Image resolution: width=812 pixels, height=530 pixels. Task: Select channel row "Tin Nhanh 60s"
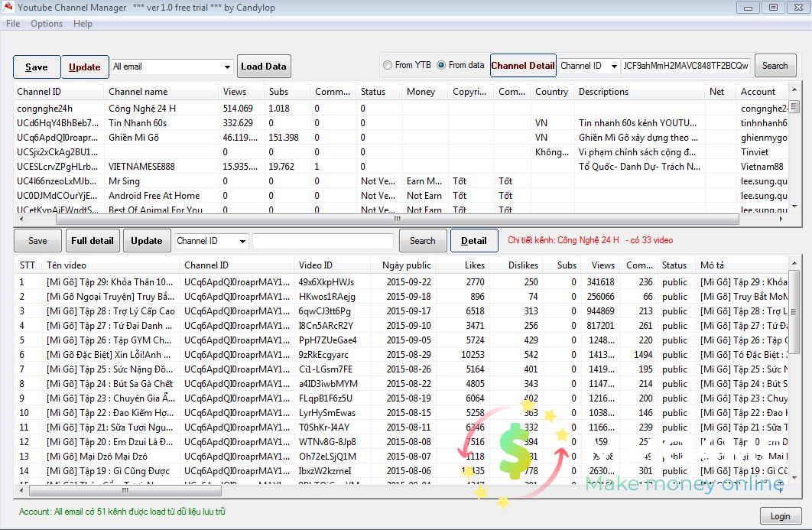pos(401,123)
